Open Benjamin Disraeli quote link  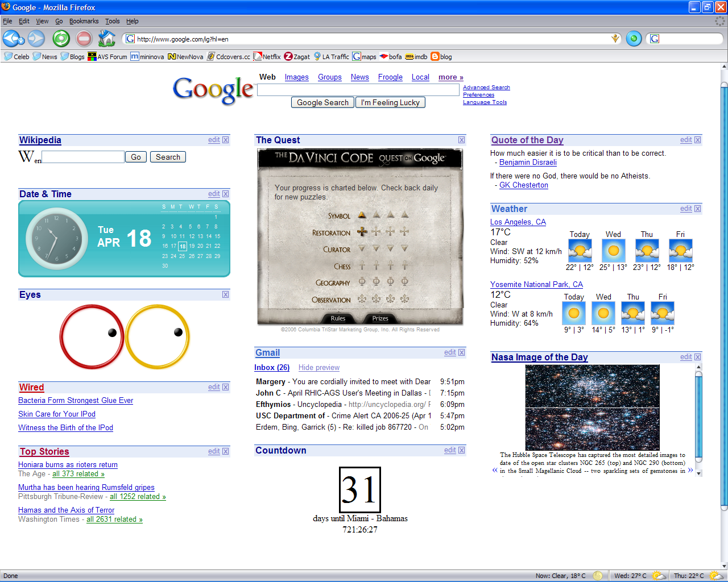click(x=528, y=163)
